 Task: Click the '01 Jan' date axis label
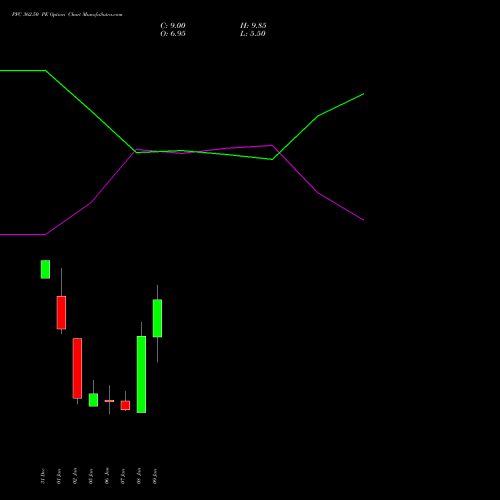(x=59, y=476)
